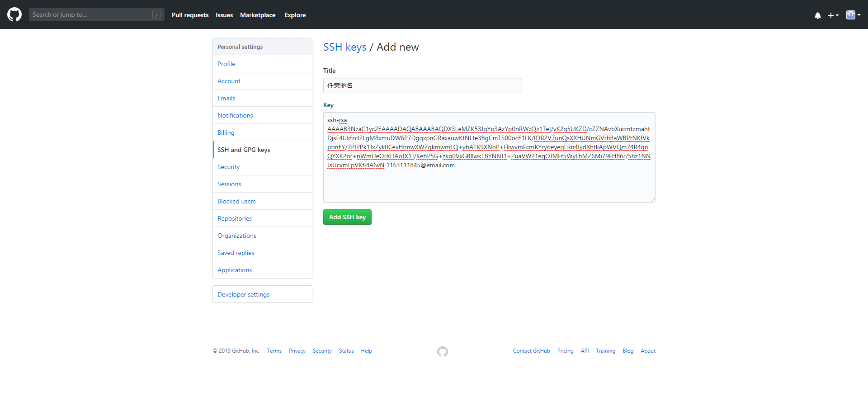Open Developer settings
868x406 pixels.
262,294
